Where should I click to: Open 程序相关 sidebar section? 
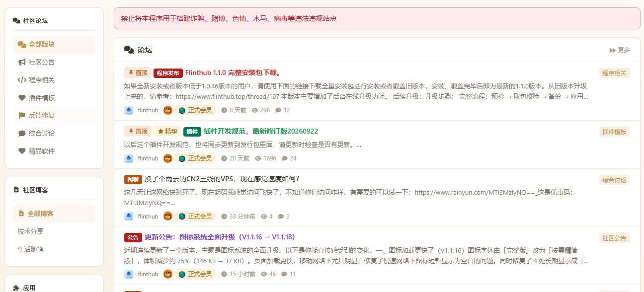[54, 80]
